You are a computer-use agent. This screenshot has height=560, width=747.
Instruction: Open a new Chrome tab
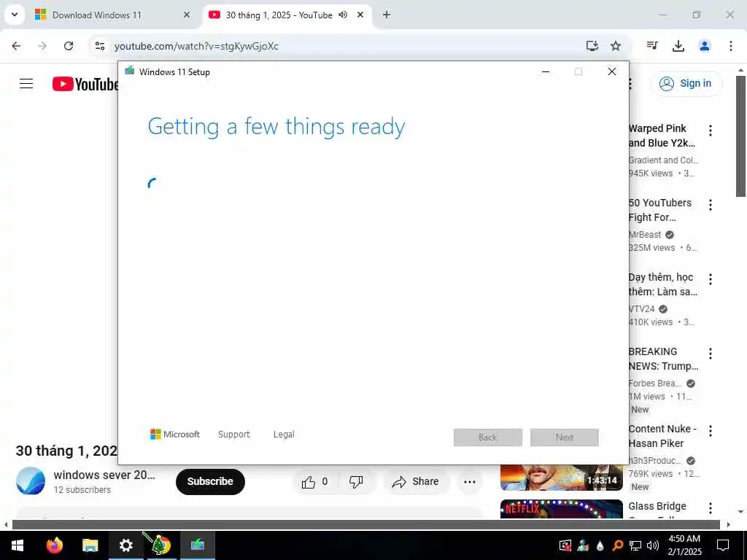tap(387, 15)
